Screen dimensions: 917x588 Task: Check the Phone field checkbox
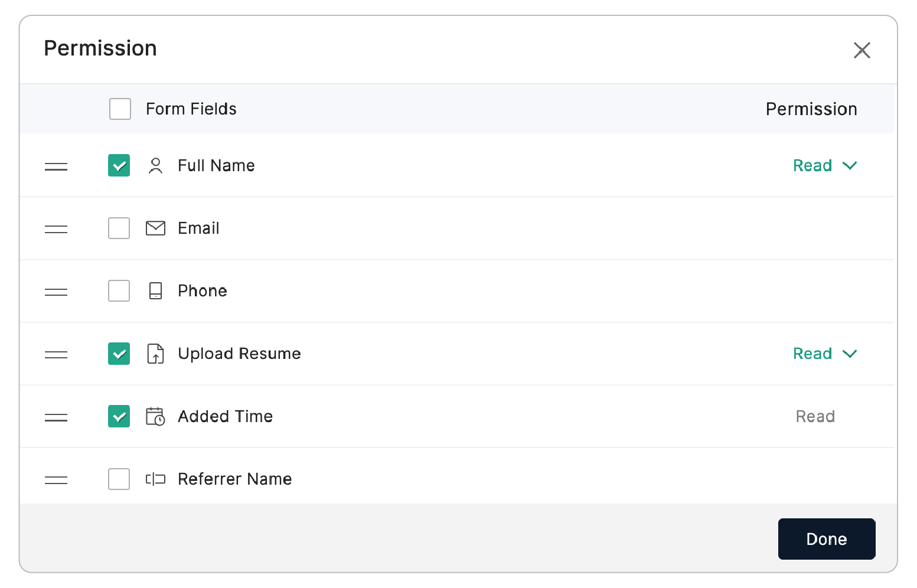click(x=119, y=291)
